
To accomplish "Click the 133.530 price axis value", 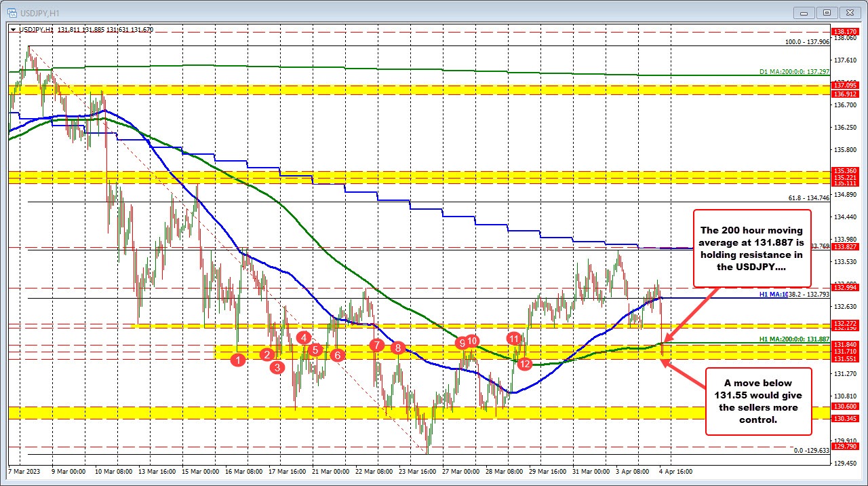I will (846, 261).
